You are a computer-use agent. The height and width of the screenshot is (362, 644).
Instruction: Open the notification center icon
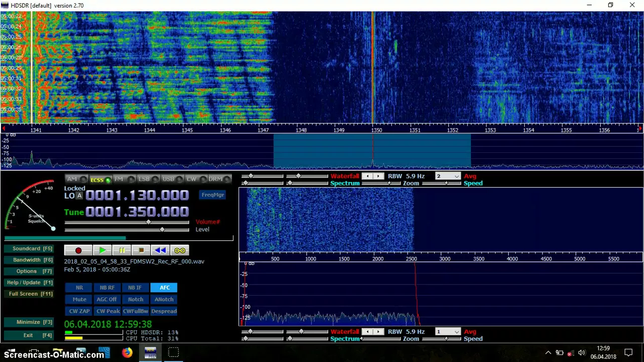point(628,352)
